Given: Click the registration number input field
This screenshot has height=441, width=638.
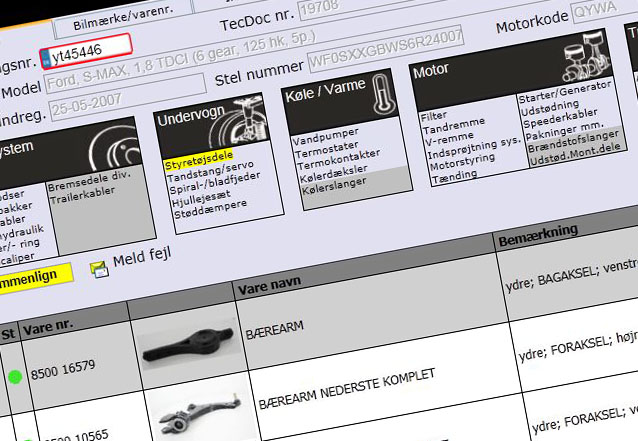Looking at the screenshot, I should pos(89,47).
